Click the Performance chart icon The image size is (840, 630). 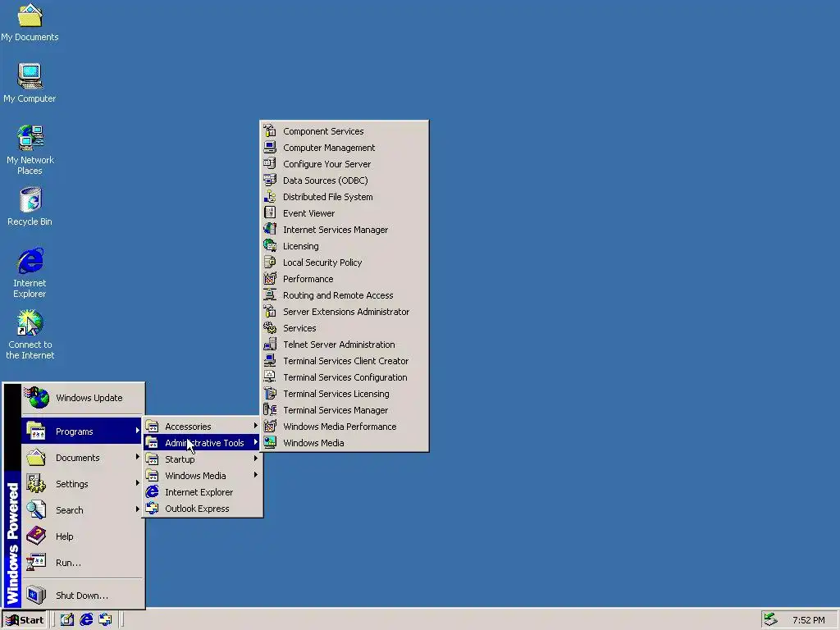click(x=270, y=279)
